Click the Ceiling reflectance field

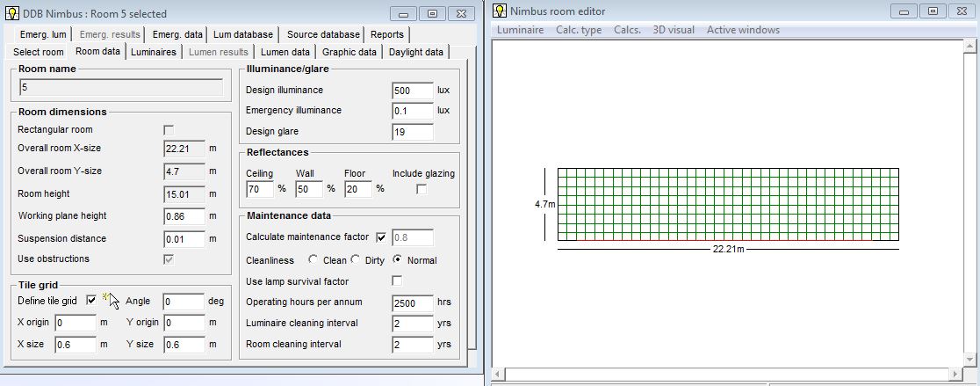pos(260,189)
